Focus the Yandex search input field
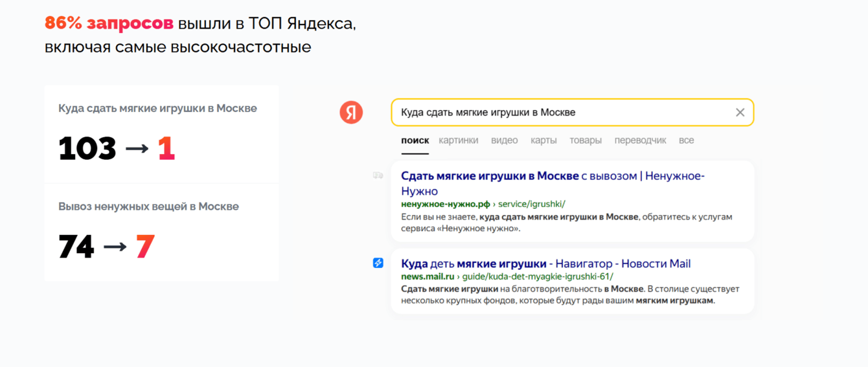Image resolution: width=868 pixels, height=367 pixels. tap(557, 113)
